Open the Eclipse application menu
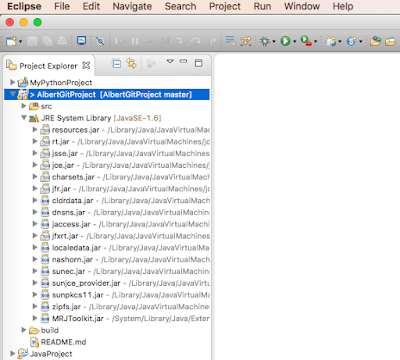The image size is (400, 360). [24, 6]
